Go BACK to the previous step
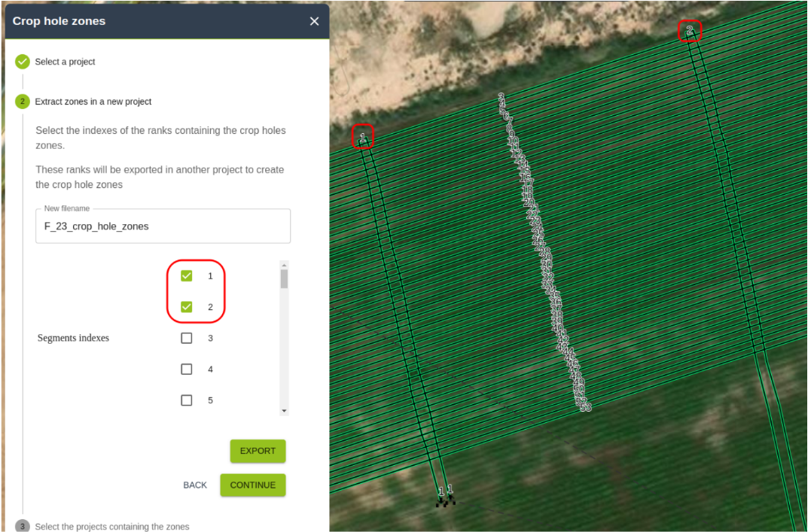Image resolution: width=811 pixels, height=532 pixels. pyautogui.click(x=195, y=485)
